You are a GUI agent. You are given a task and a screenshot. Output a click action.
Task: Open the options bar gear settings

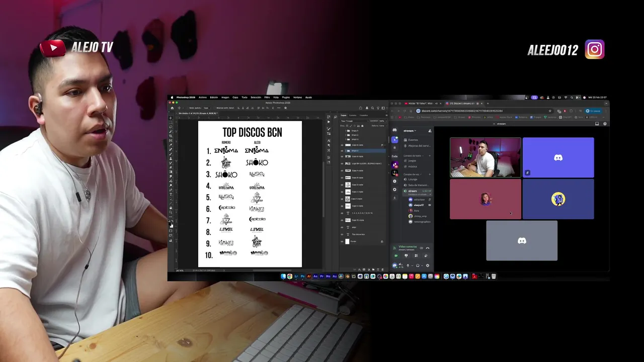tap(285, 108)
